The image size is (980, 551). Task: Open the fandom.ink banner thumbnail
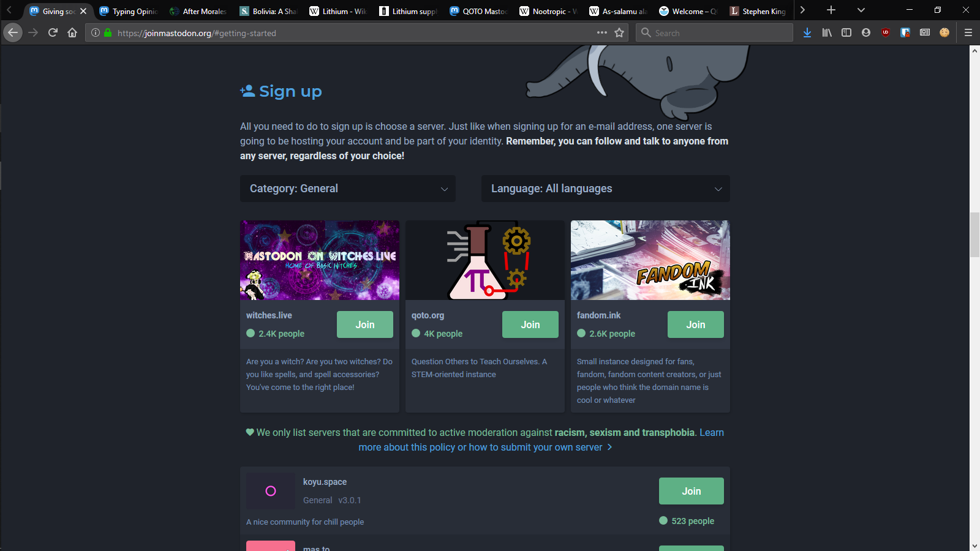(x=650, y=260)
